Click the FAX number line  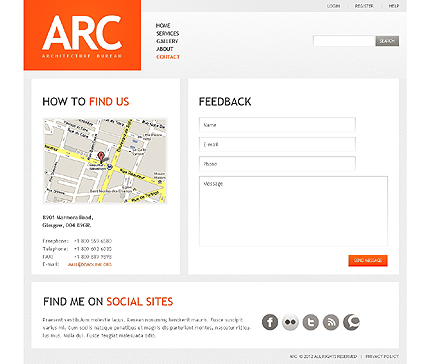(77, 257)
